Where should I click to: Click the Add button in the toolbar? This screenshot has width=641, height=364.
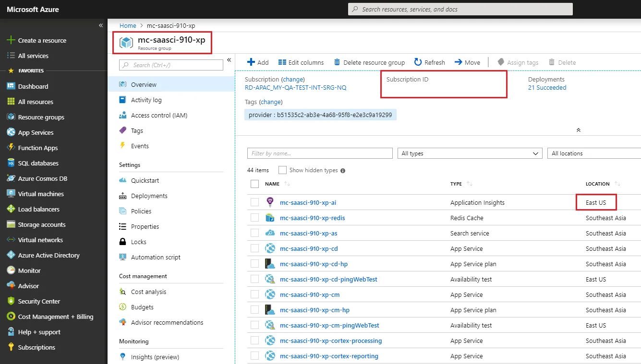258,62
